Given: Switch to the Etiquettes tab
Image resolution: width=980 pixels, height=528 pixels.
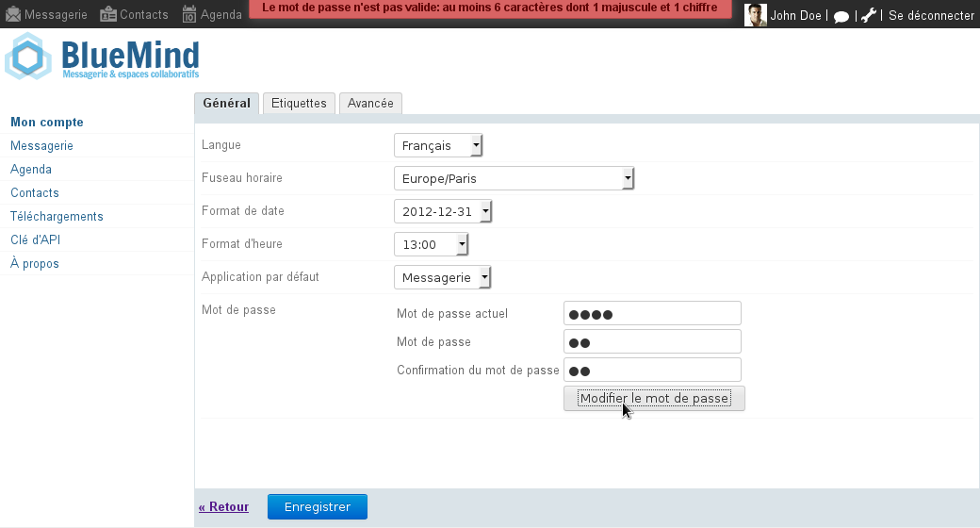Looking at the screenshot, I should (299, 104).
